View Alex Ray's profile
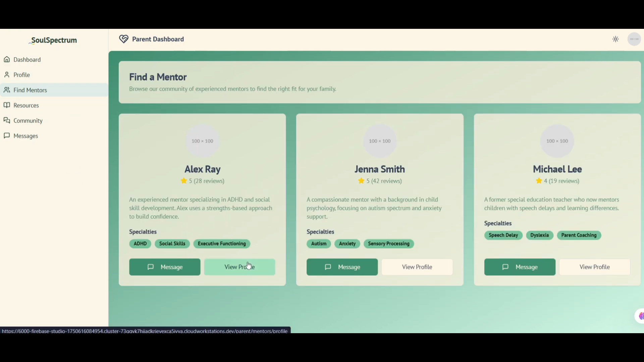Viewport: 644px width, 362px height. [x=239, y=267]
